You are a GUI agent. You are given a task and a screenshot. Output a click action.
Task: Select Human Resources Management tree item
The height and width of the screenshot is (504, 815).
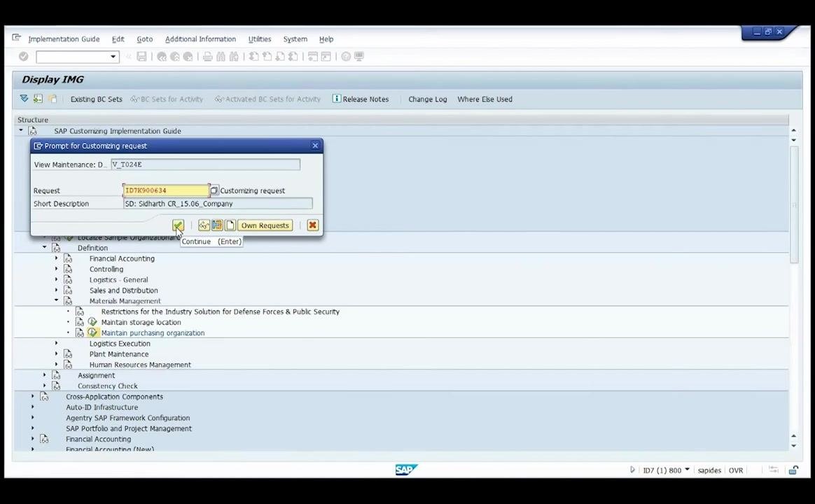point(140,365)
